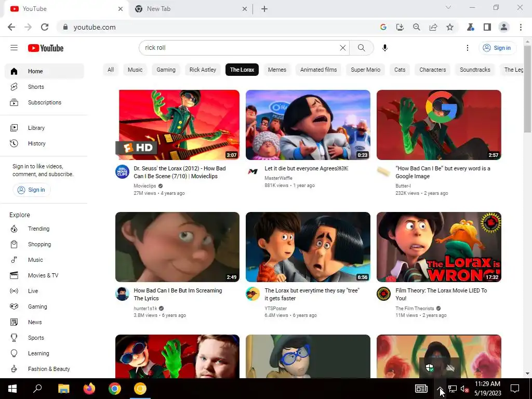
Task: Open the Chrome zoom icon in address bar
Action: point(417,27)
